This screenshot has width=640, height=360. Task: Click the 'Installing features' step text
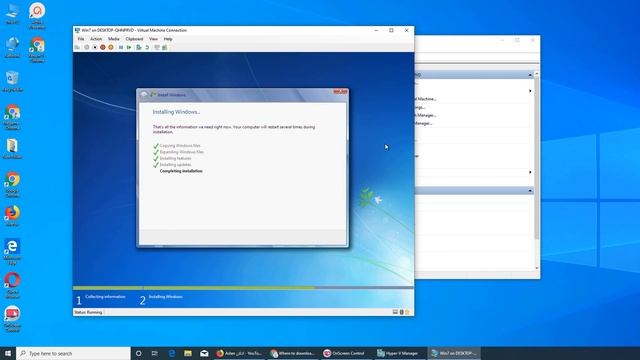tap(176, 158)
